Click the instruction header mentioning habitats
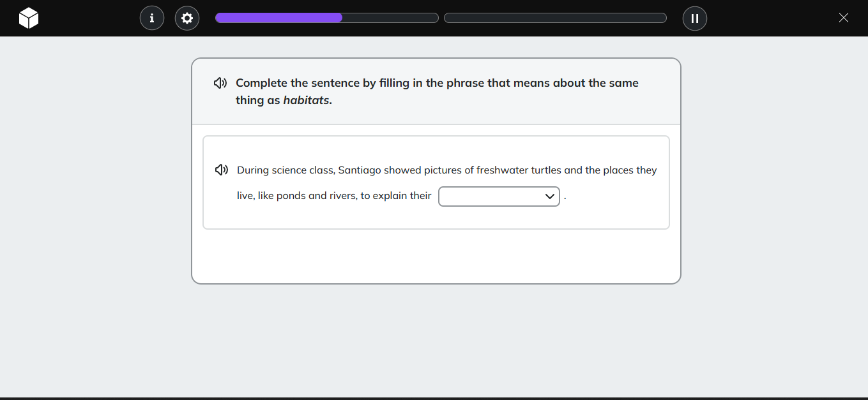This screenshot has height=400, width=868. tap(437, 91)
